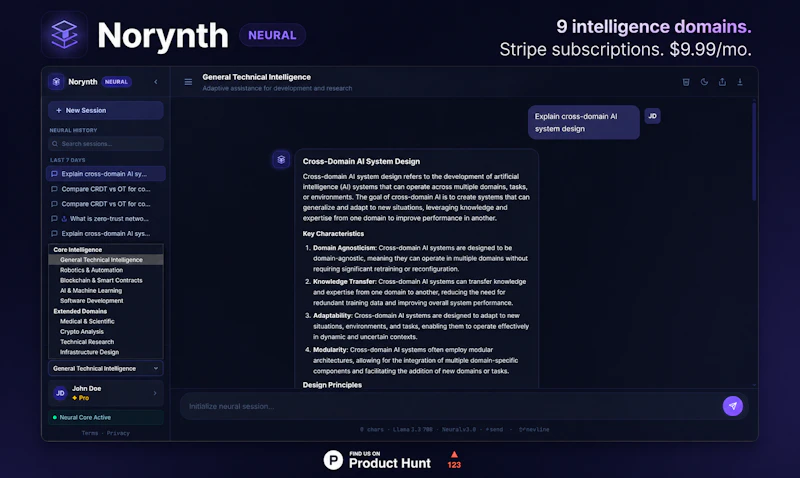Click the Cross-Domain AI System Design heading
Screen dimensions: 800x478
coord(361,161)
